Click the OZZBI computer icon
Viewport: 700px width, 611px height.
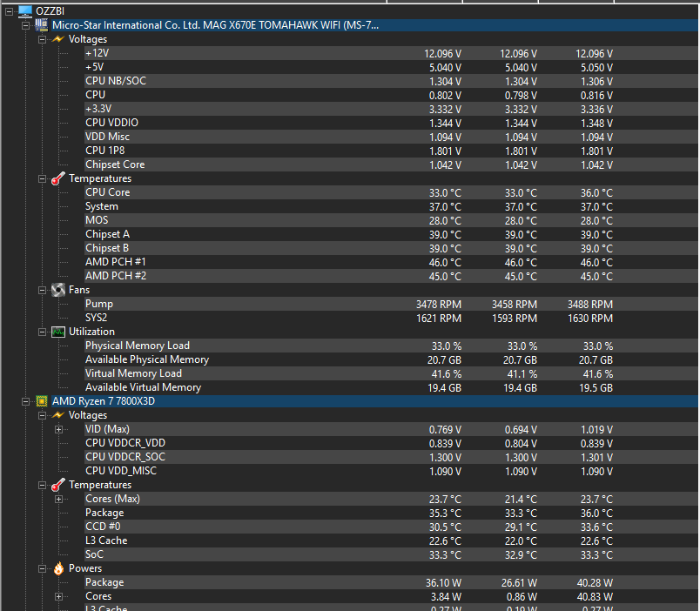tap(25, 10)
